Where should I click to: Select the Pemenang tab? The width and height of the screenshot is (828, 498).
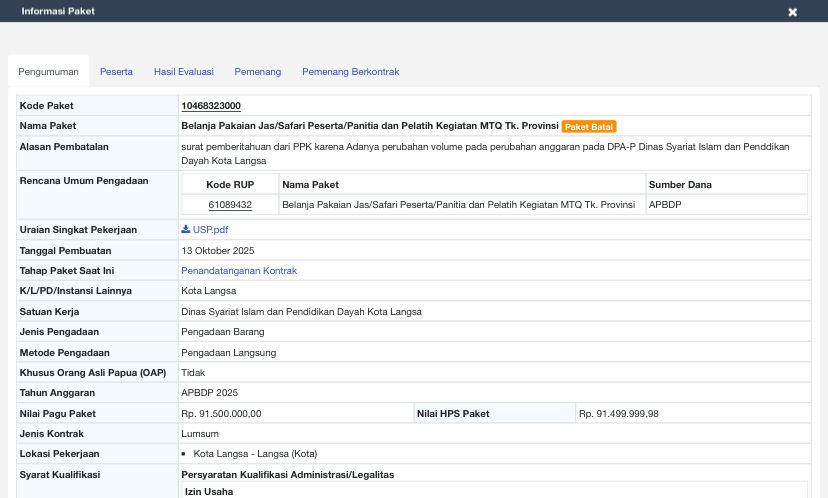click(x=257, y=72)
